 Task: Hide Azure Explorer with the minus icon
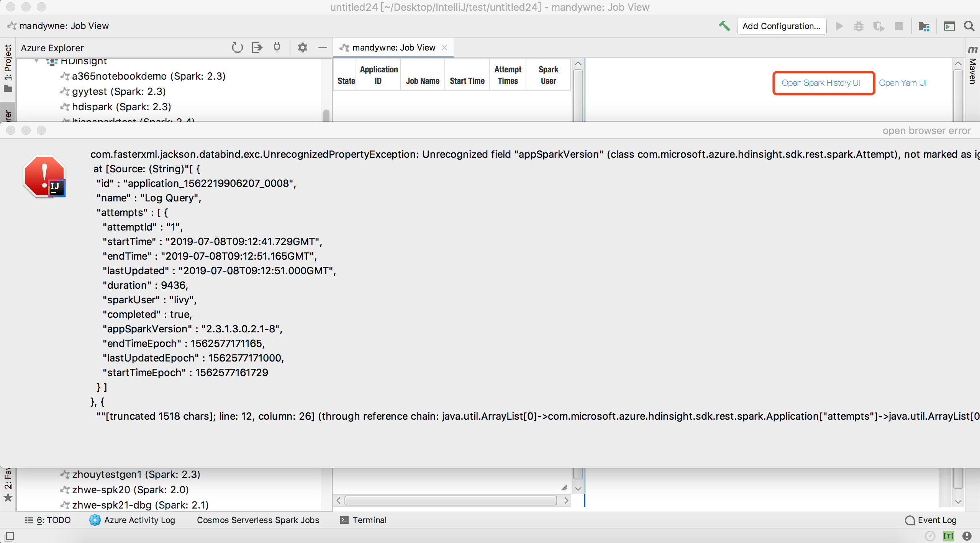(x=323, y=47)
